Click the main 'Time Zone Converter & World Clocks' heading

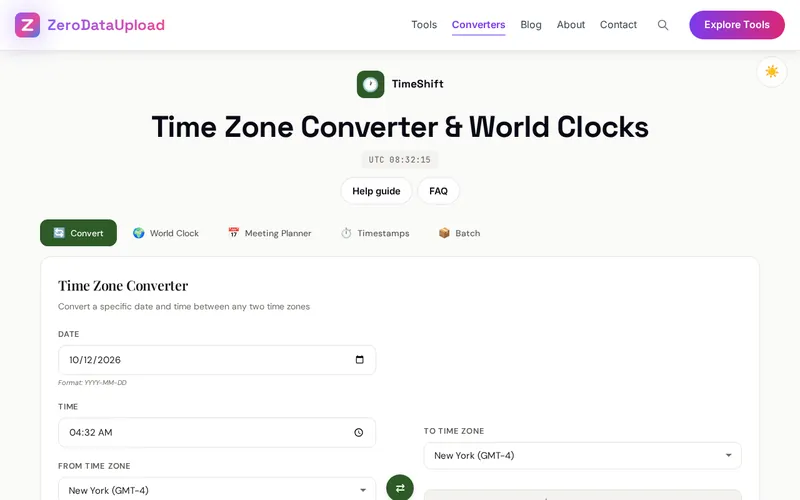click(400, 127)
